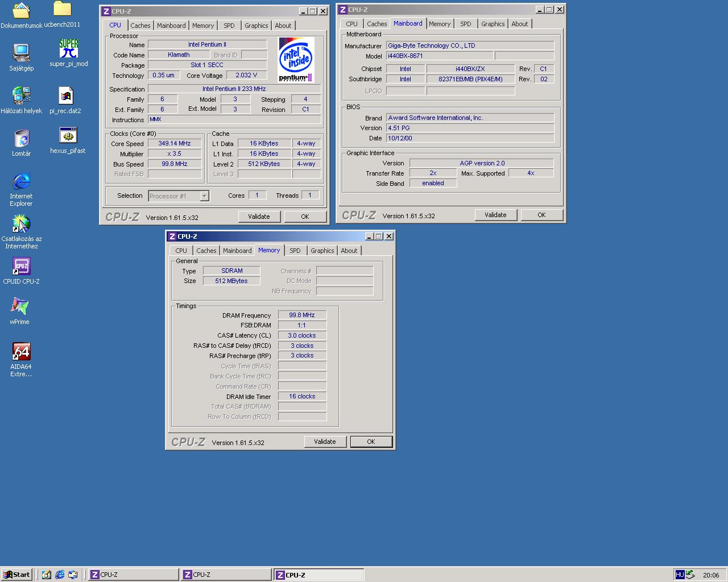Click OK in the Memory window
Viewport: 728px width, 582px height.
(371, 442)
